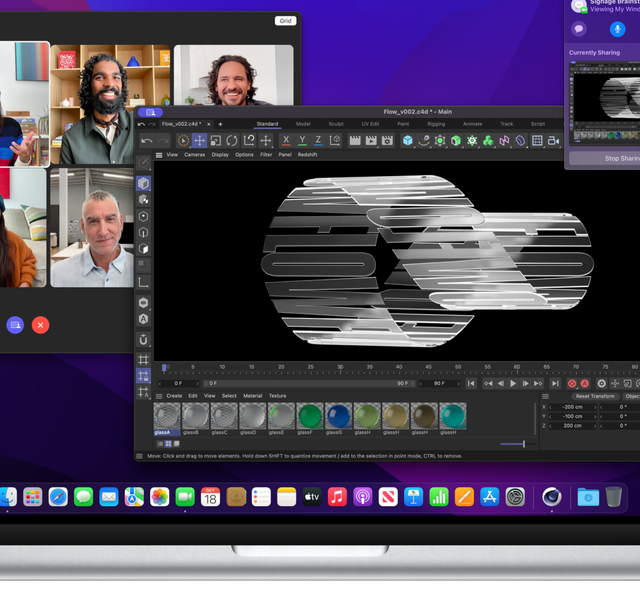The height and width of the screenshot is (609, 640).
Task: Open the Texture menu in material manager
Action: [x=278, y=396]
